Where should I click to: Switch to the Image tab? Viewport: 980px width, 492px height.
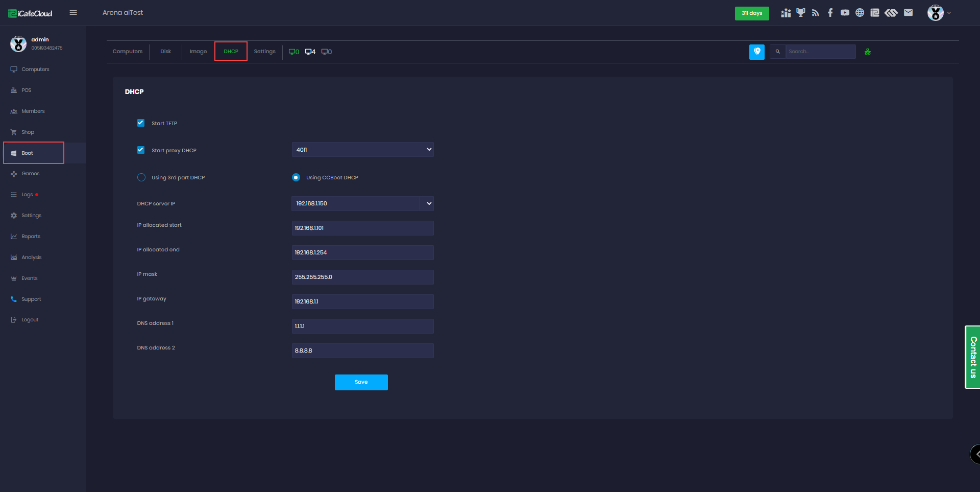click(198, 52)
